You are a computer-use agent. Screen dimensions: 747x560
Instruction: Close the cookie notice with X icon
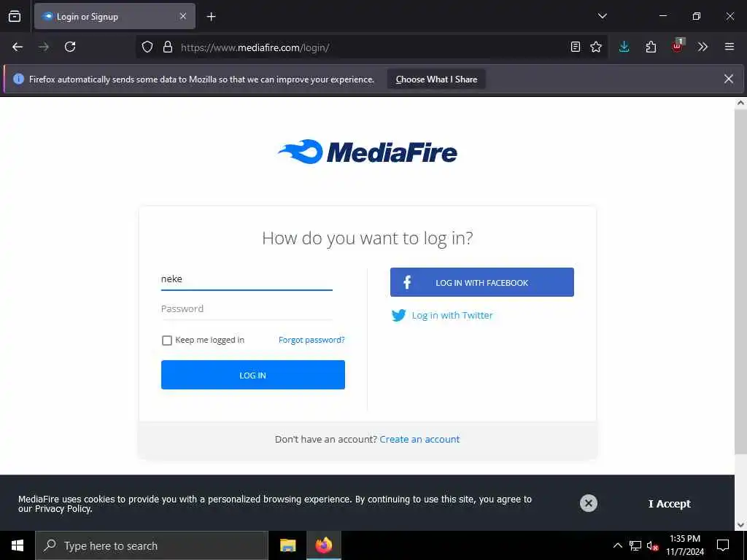coord(589,503)
